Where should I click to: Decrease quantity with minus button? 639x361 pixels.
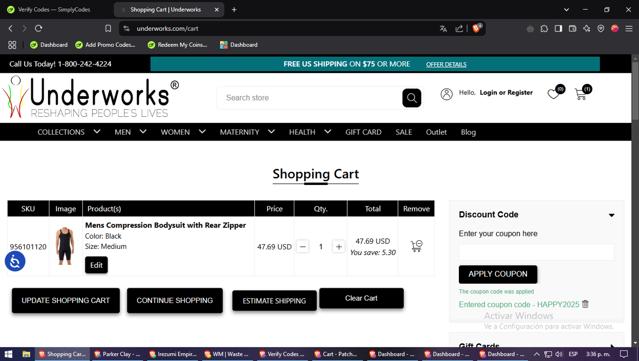(x=302, y=247)
